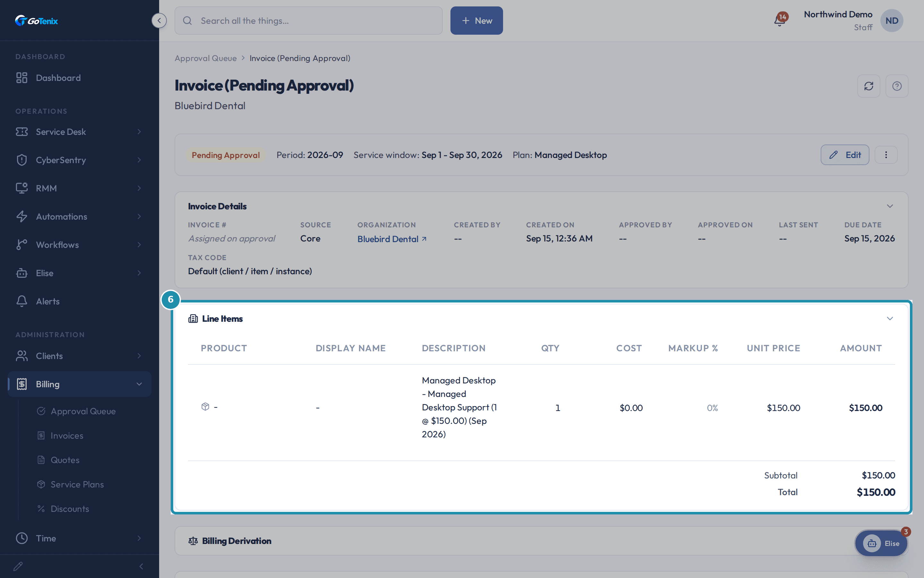Open Quotes in Billing submenu

pos(65,460)
